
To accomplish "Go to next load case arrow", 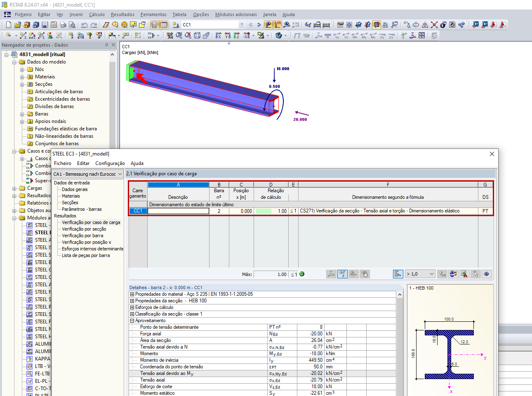I will point(259,25).
